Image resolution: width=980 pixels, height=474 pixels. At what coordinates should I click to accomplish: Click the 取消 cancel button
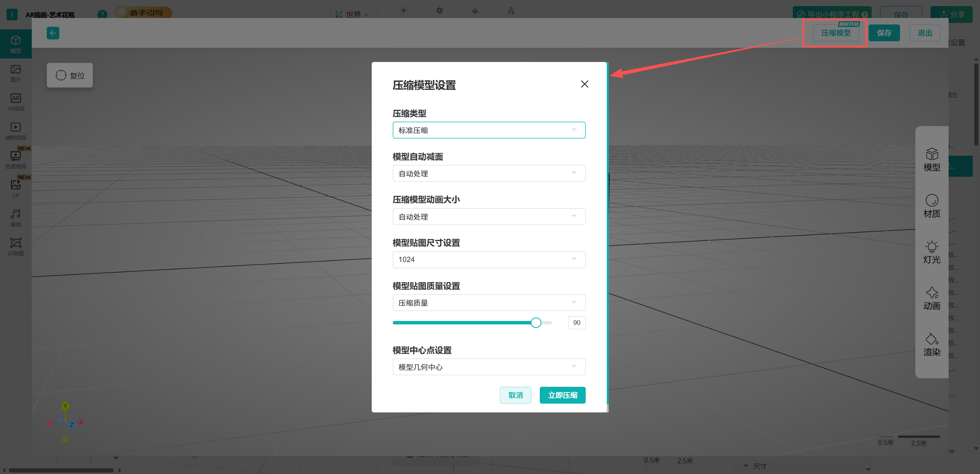point(515,395)
